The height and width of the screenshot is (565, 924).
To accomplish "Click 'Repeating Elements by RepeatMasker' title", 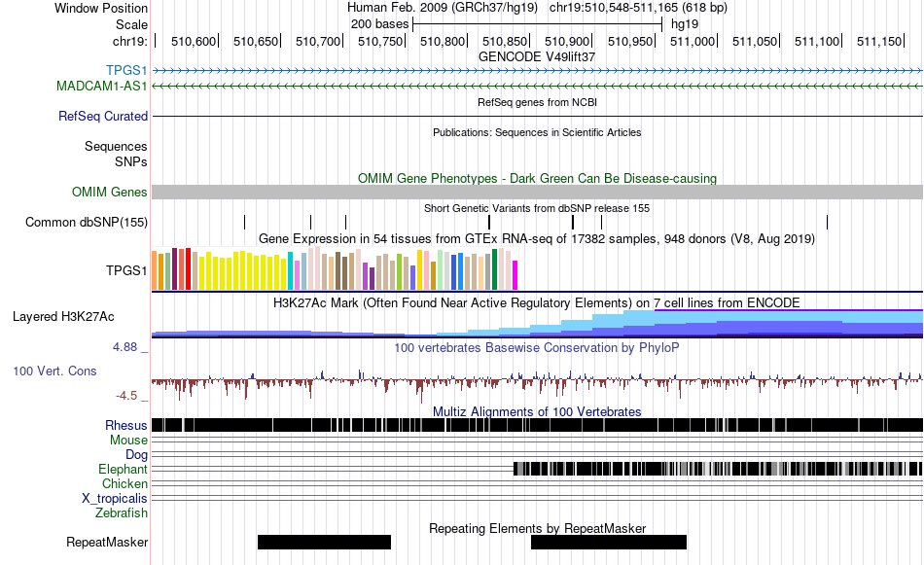I will coord(538,528).
